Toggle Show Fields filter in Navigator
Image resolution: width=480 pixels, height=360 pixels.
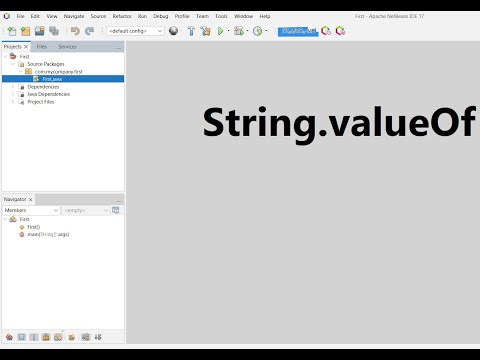click(x=22, y=337)
